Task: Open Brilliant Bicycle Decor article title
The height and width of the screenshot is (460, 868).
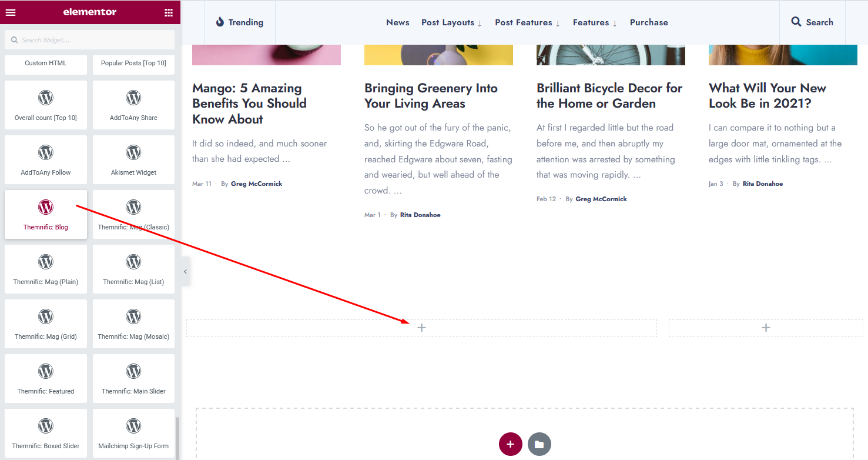Action: [609, 96]
